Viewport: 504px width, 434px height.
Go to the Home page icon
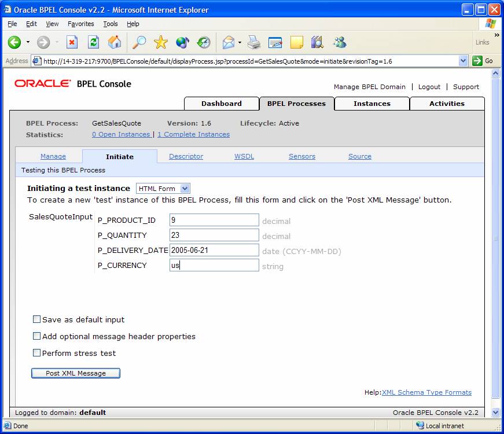[115, 42]
